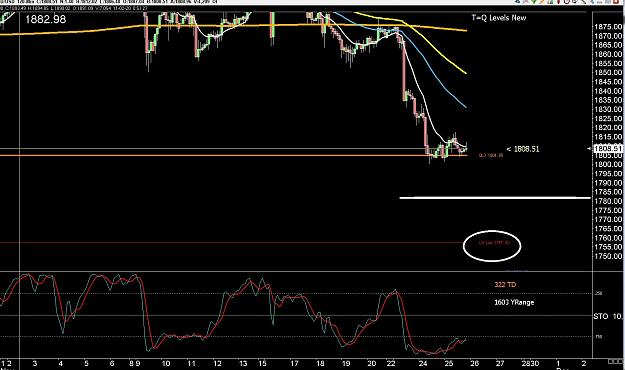Viewport: 625px width, 370px height.
Task: Select the orange '322 TD' label
Action: (x=505, y=284)
